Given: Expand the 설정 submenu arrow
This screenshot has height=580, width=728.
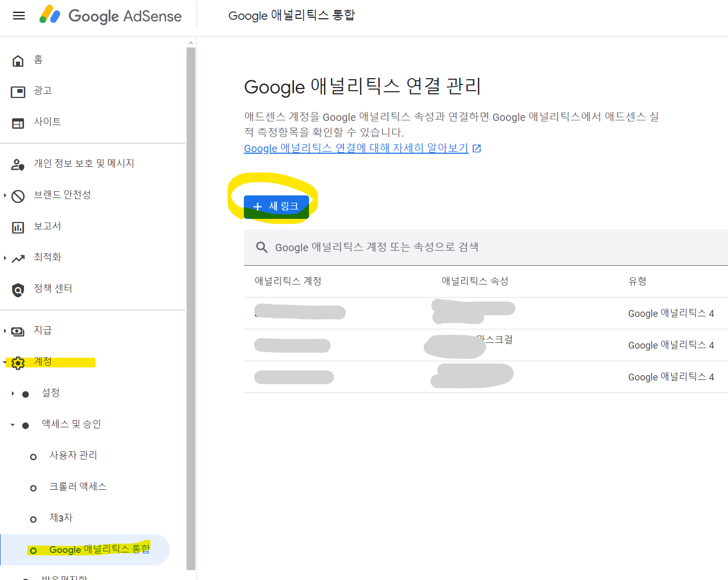Looking at the screenshot, I should (x=13, y=394).
